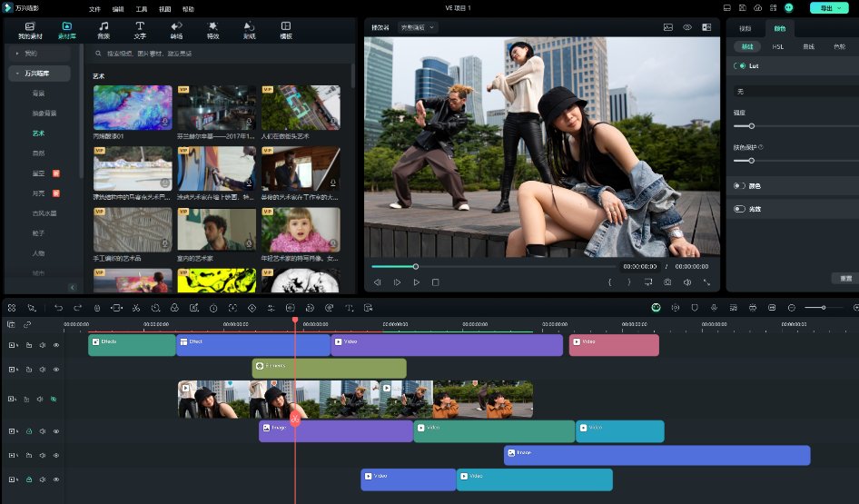Enter fullscreen preview

pos(706,282)
